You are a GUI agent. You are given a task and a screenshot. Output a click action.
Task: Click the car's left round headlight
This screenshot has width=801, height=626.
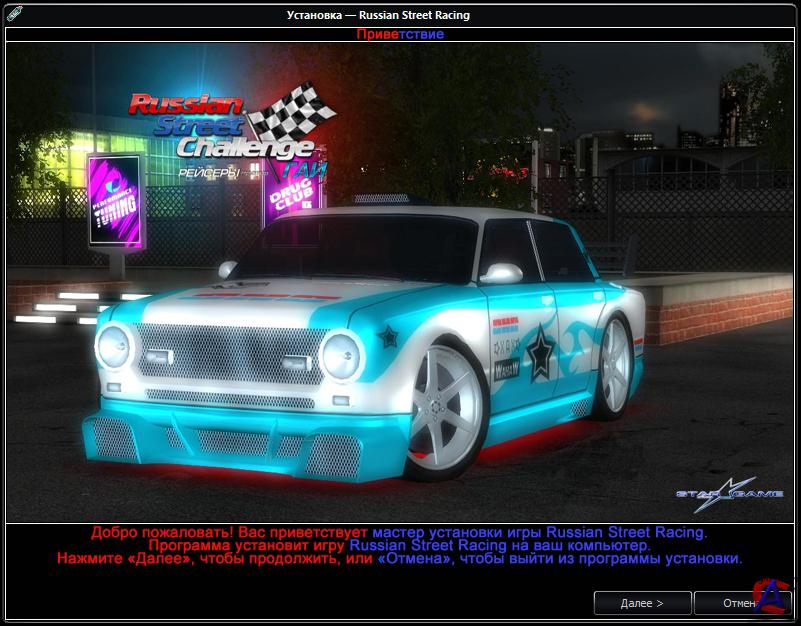(x=114, y=349)
